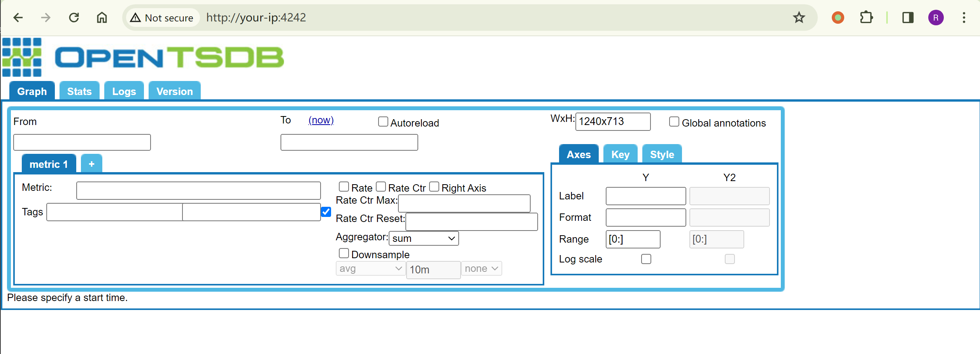
Task: Open the none fill policy dropdown
Action: [x=481, y=269]
